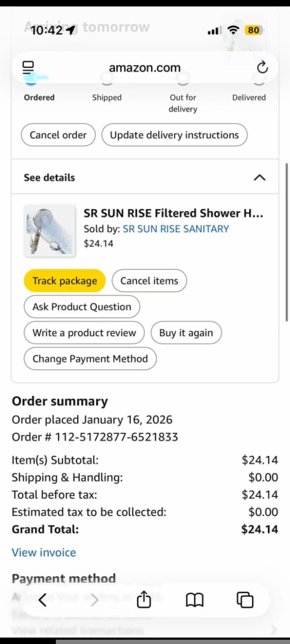Tap the Safari reload page icon

(x=262, y=67)
